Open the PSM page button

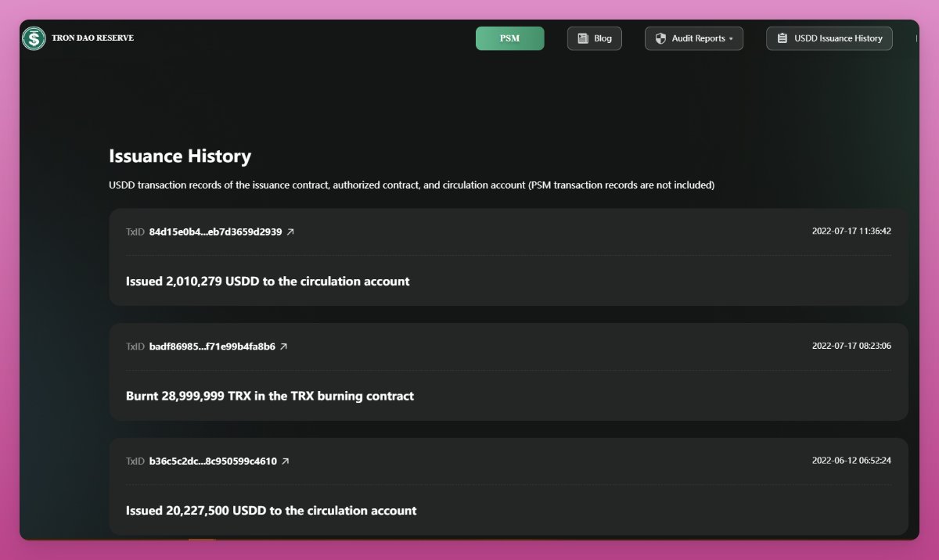(x=509, y=38)
